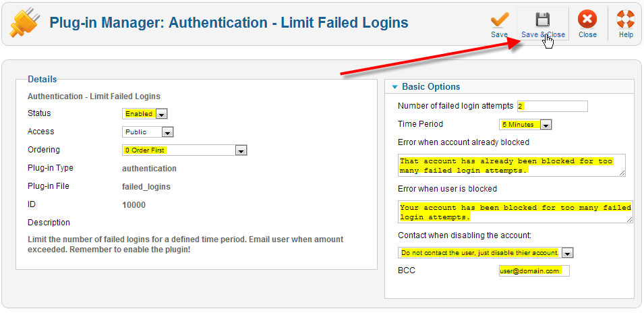
Task: Click the red Close icon
Action: (587, 18)
